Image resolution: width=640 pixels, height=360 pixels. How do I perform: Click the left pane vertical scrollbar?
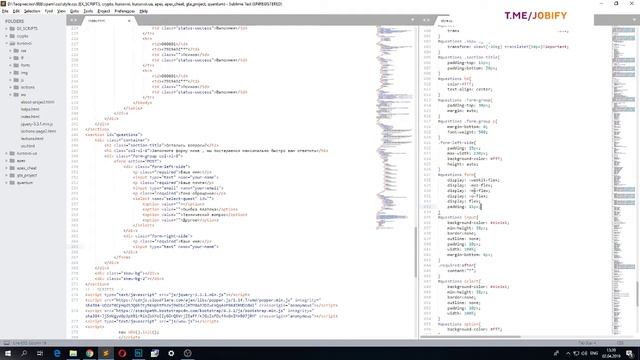tap(416, 251)
